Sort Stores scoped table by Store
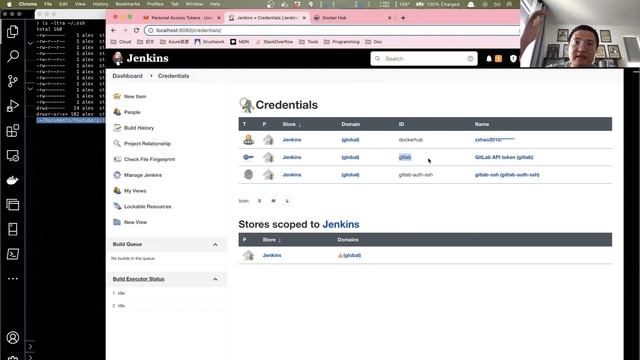 (271, 240)
